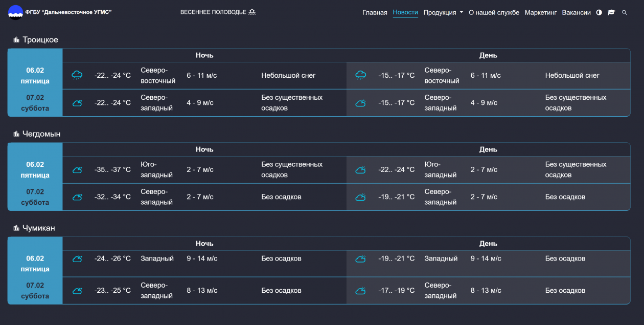Click the flood icon beside ВЕСЕННЕЕ ПОЛОВОДЬЕ

click(x=252, y=12)
